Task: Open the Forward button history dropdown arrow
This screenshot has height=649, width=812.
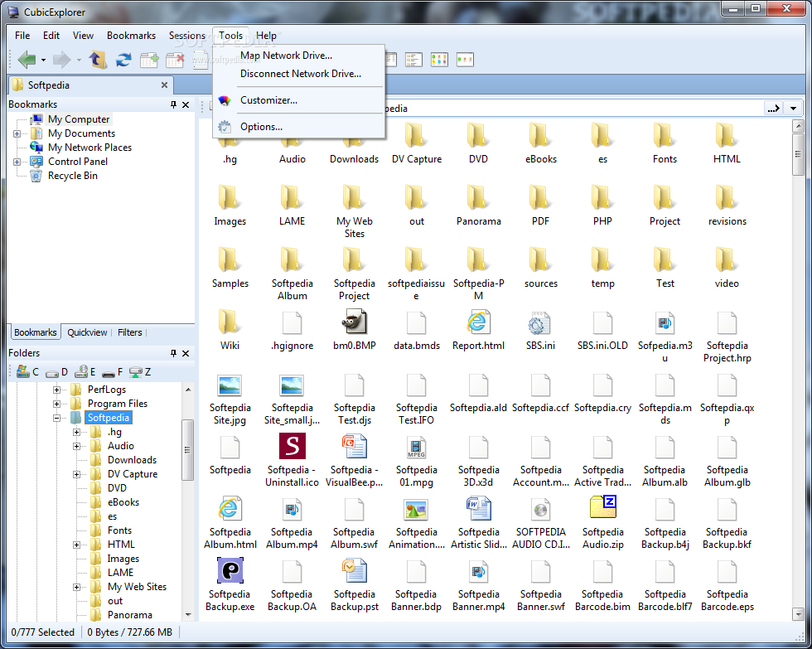Action: (80, 60)
